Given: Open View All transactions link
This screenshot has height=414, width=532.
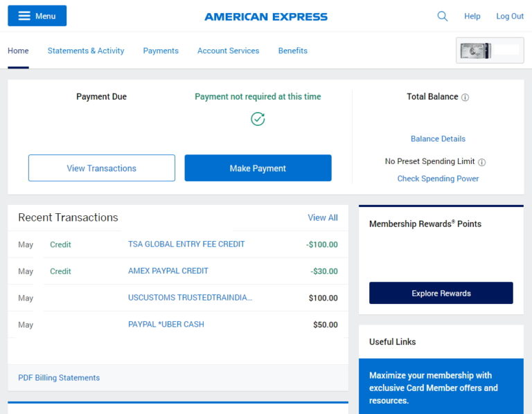Looking at the screenshot, I should click(x=323, y=217).
